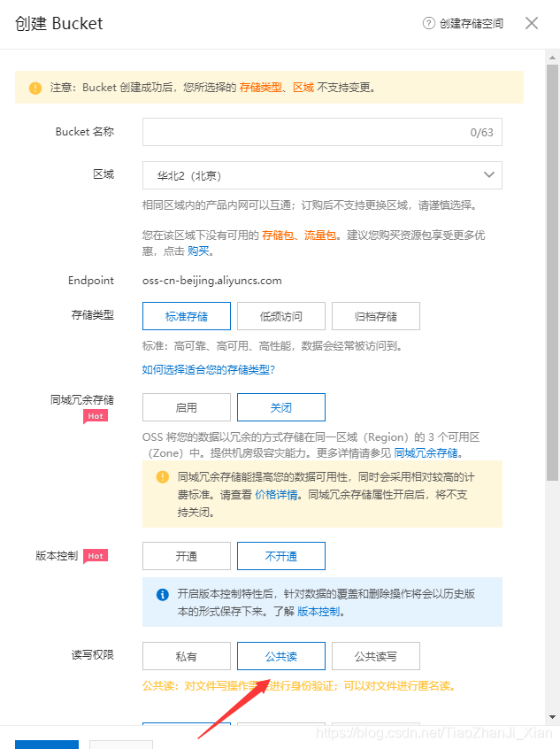Select 标准存储 storage type
Viewport: 560px width, 749px height.
point(186,316)
